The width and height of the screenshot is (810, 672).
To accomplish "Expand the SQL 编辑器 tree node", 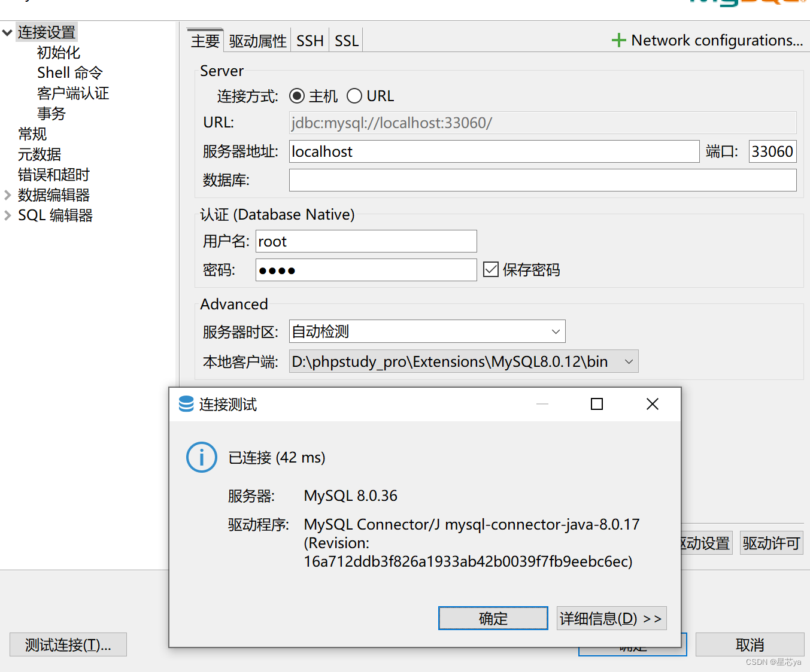I will tap(7, 215).
